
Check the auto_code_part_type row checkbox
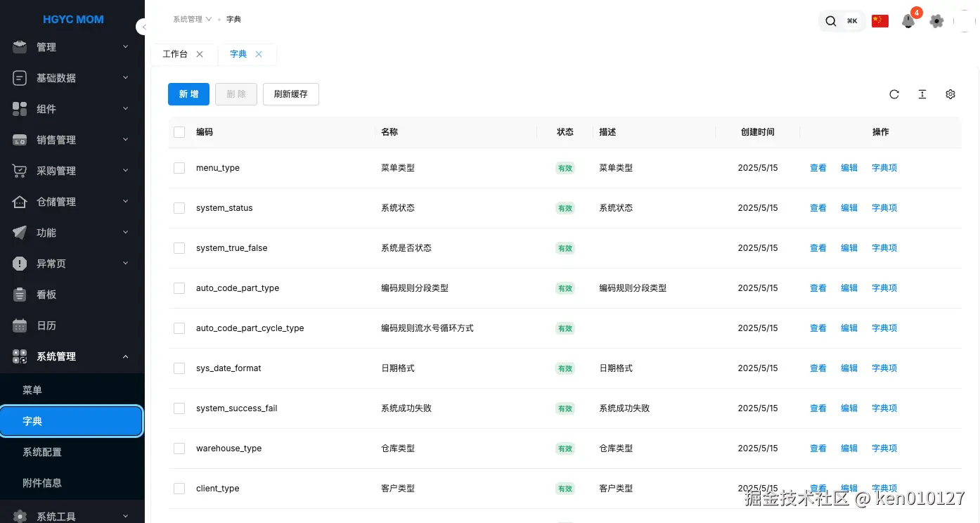179,288
